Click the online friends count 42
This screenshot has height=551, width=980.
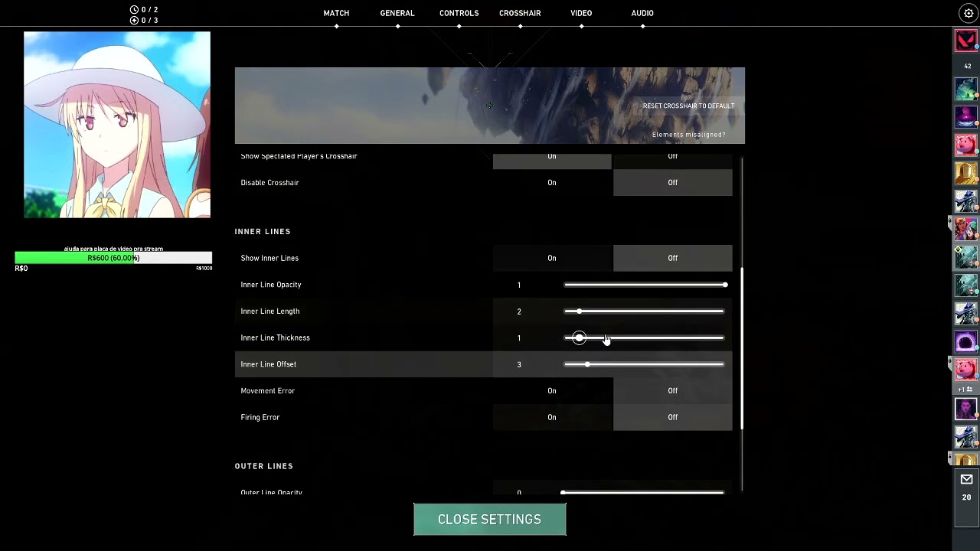tap(967, 66)
